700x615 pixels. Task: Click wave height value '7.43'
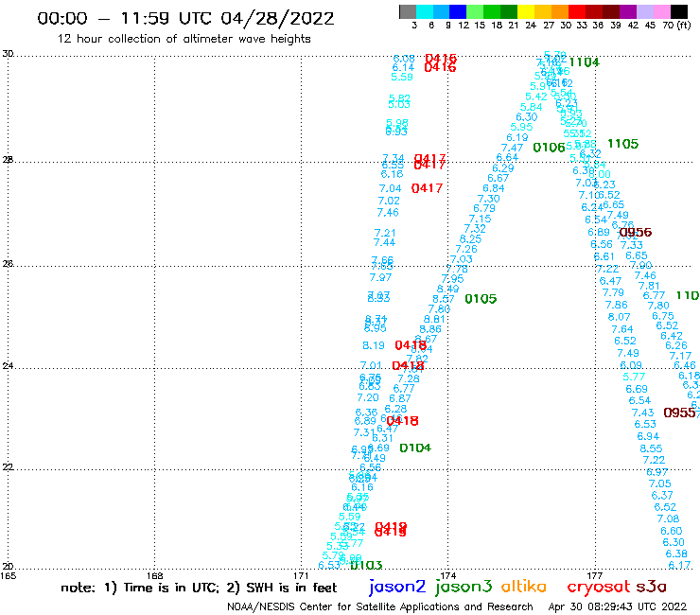[642, 413]
